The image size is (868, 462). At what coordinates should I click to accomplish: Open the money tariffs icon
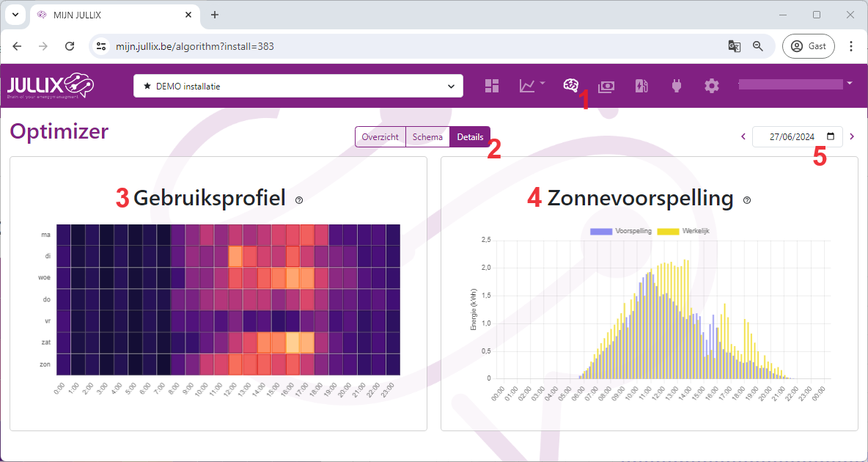pyautogui.click(x=606, y=86)
